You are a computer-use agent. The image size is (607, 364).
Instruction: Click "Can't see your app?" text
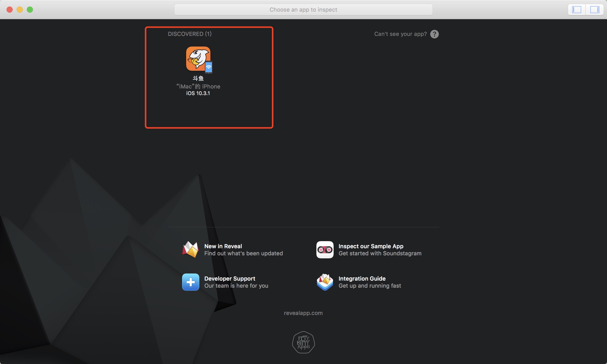point(400,34)
